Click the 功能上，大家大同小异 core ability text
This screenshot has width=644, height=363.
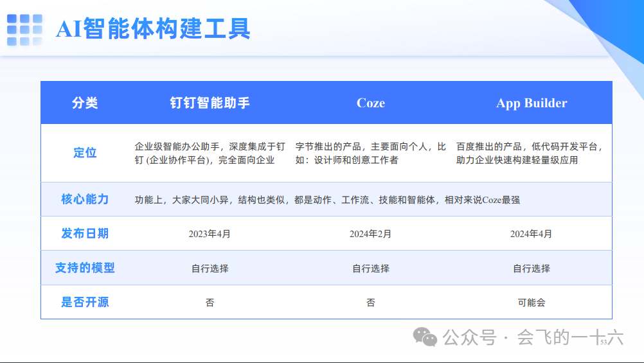327,200
